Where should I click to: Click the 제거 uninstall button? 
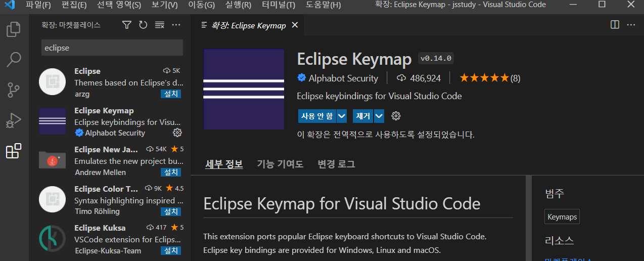click(363, 116)
